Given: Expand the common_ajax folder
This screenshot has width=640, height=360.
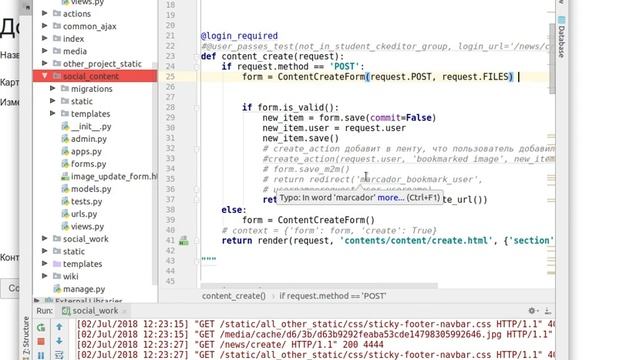Looking at the screenshot, I should click(44, 26).
